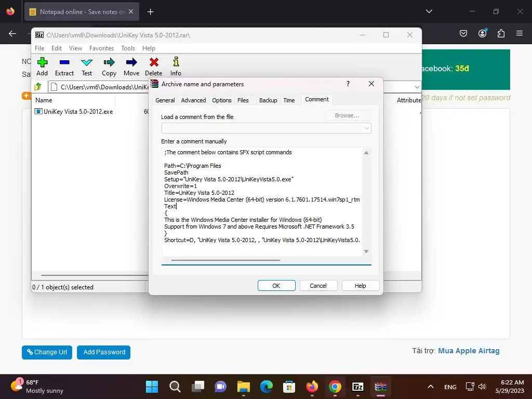Show hidden system tray icons
The image size is (532, 399).
click(x=431, y=387)
